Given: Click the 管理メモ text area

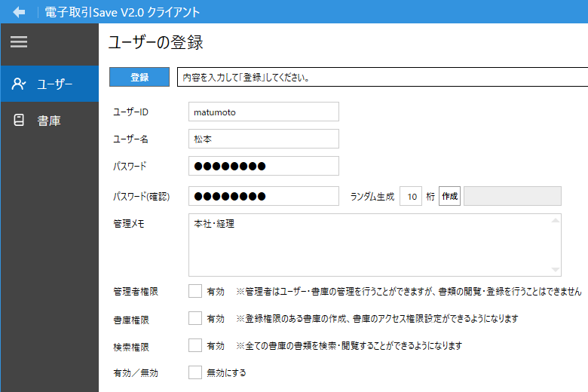Looking at the screenshot, I should tap(369, 245).
